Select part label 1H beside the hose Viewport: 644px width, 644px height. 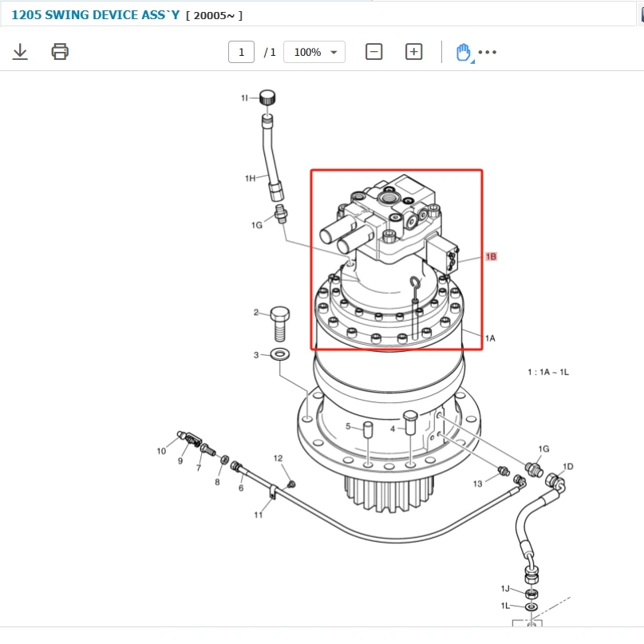250,178
